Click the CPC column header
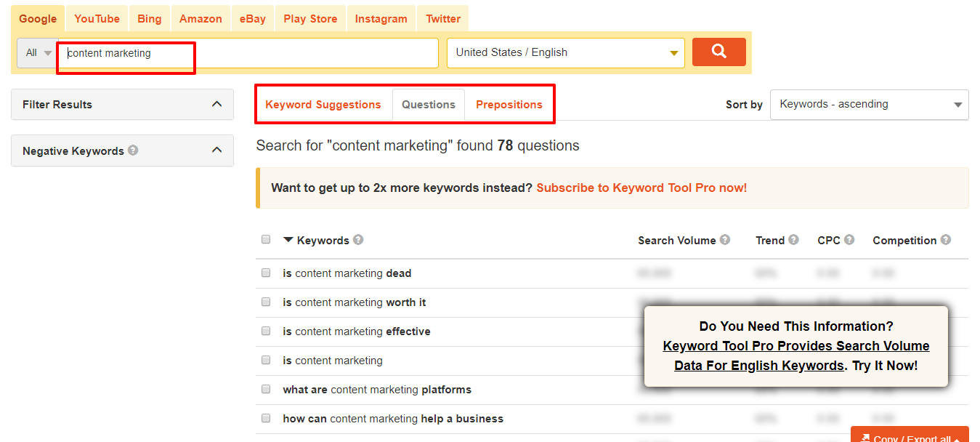The height and width of the screenshot is (442, 980). (x=829, y=240)
